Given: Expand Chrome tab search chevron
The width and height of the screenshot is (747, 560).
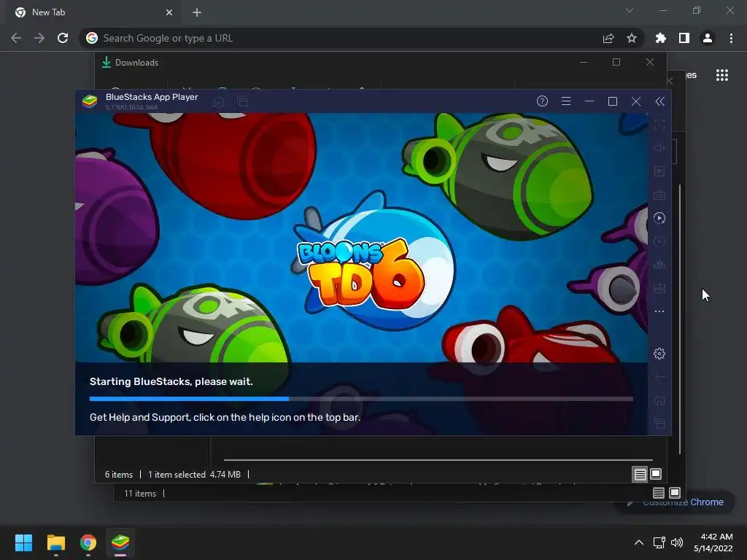Looking at the screenshot, I should click(630, 10).
